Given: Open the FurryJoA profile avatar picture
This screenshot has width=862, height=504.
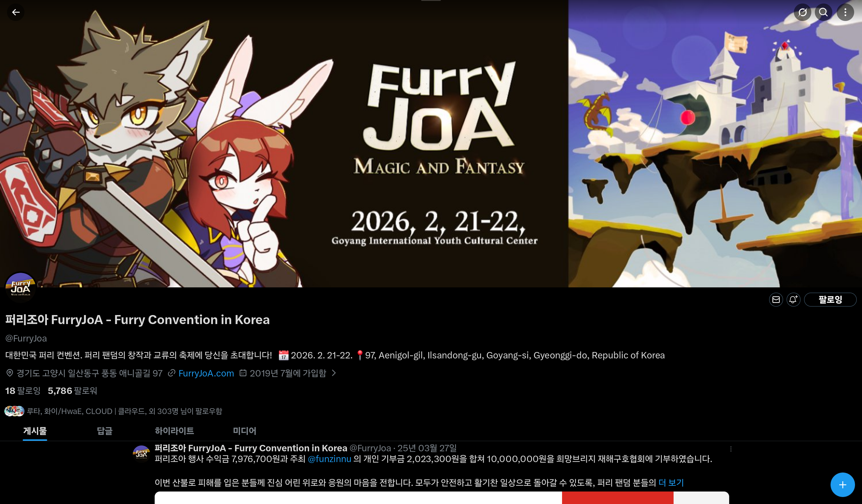Looking at the screenshot, I should 20,287.
